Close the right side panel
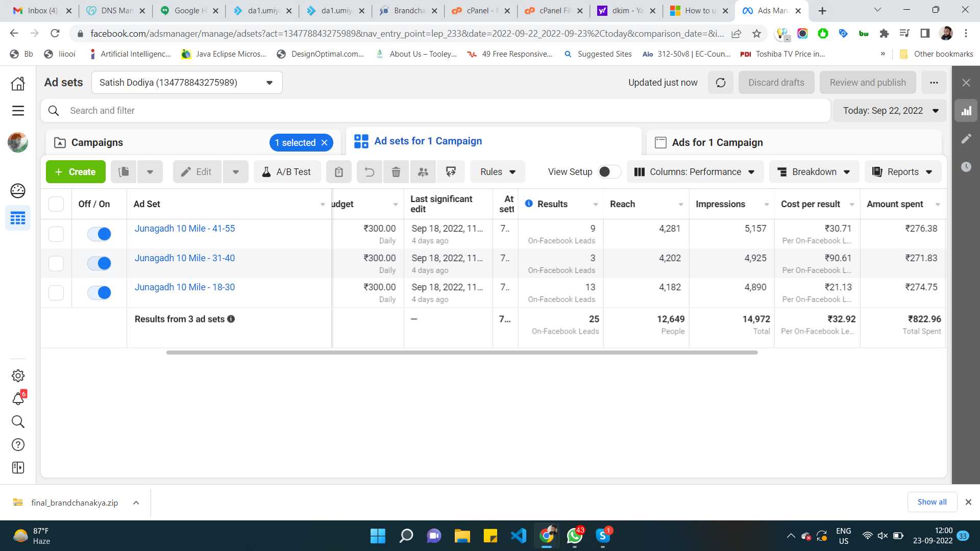This screenshot has width=980, height=551. pyautogui.click(x=966, y=83)
